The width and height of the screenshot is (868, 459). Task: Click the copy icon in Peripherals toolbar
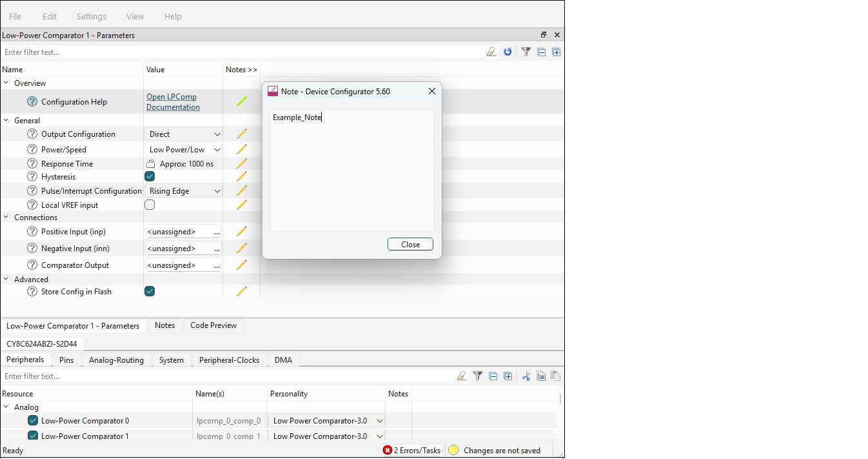pos(541,376)
